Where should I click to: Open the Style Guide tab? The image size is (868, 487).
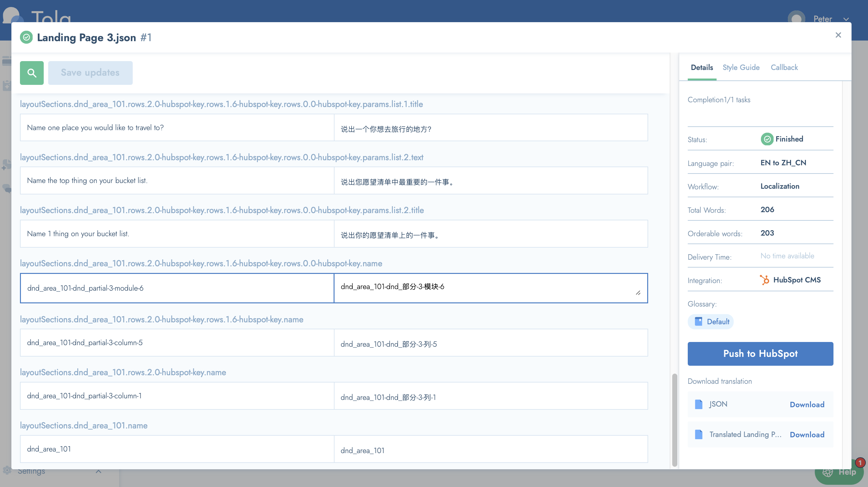tap(741, 67)
